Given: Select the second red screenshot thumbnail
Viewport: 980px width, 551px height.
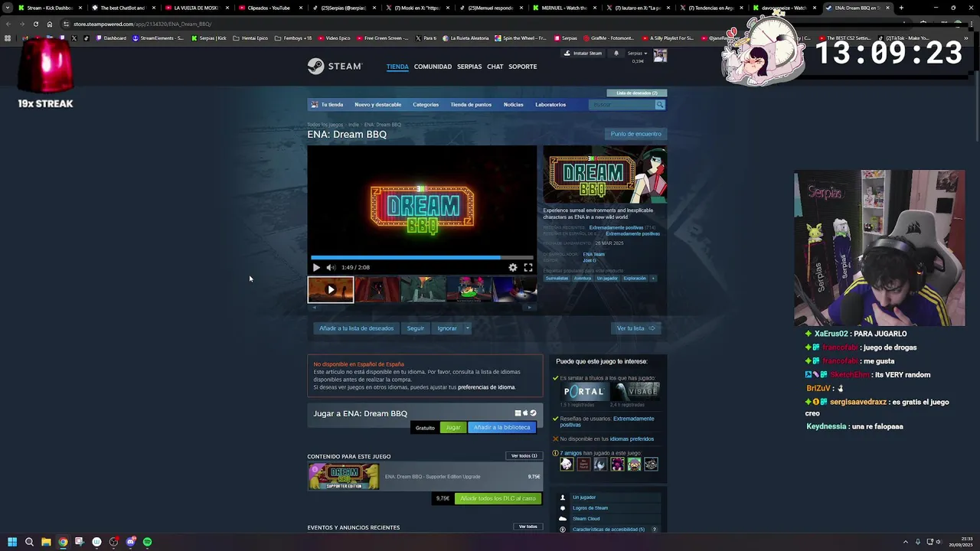Looking at the screenshot, I should [377, 290].
